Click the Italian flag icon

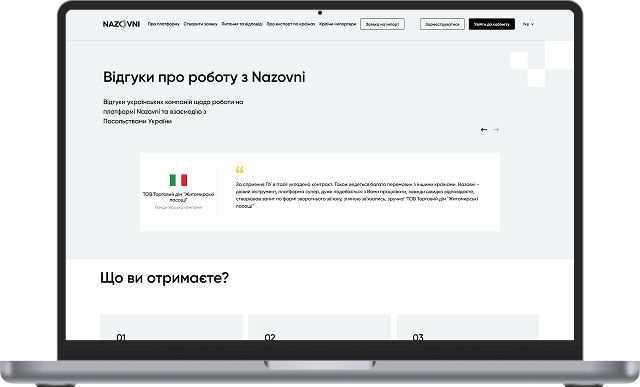(178, 180)
